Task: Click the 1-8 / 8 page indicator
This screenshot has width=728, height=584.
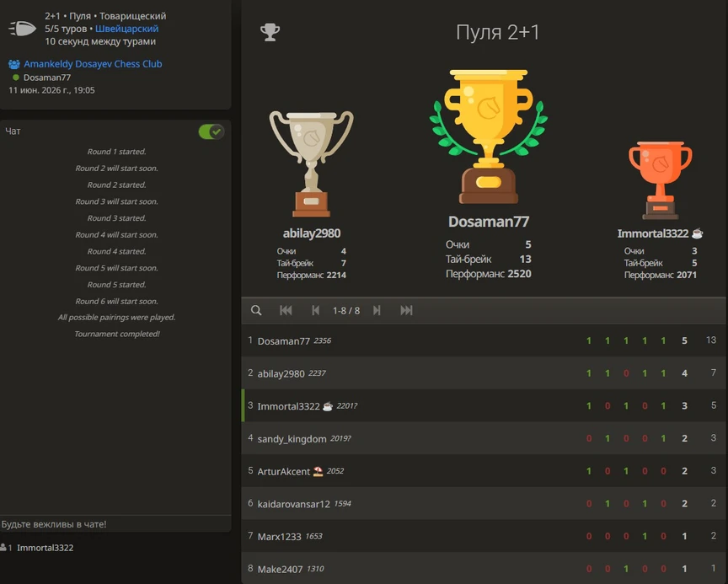Action: 346,311
